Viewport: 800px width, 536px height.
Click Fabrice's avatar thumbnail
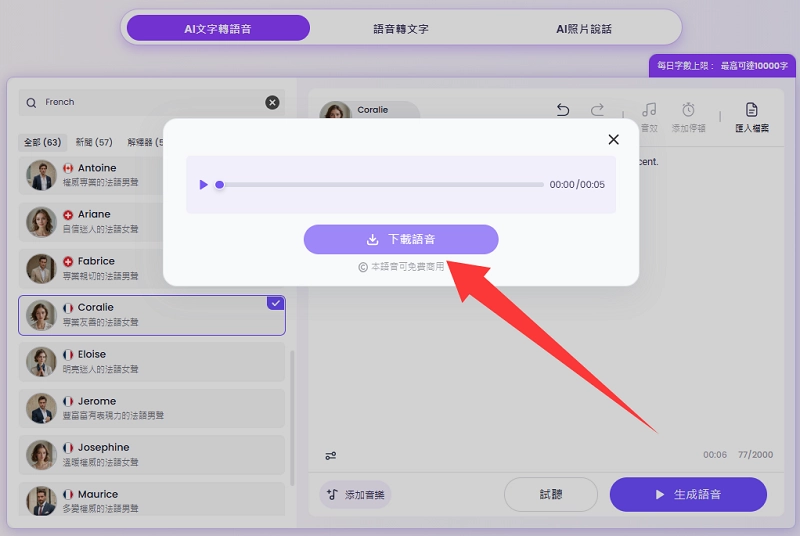[41, 268]
